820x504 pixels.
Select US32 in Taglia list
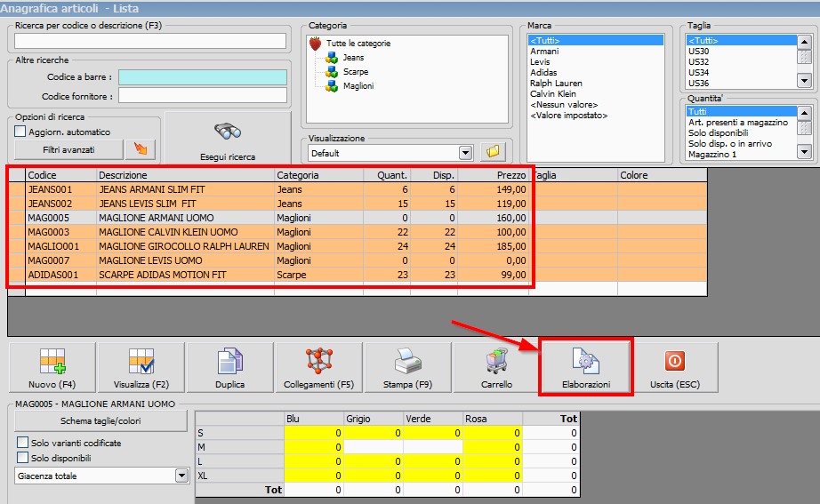(x=699, y=61)
